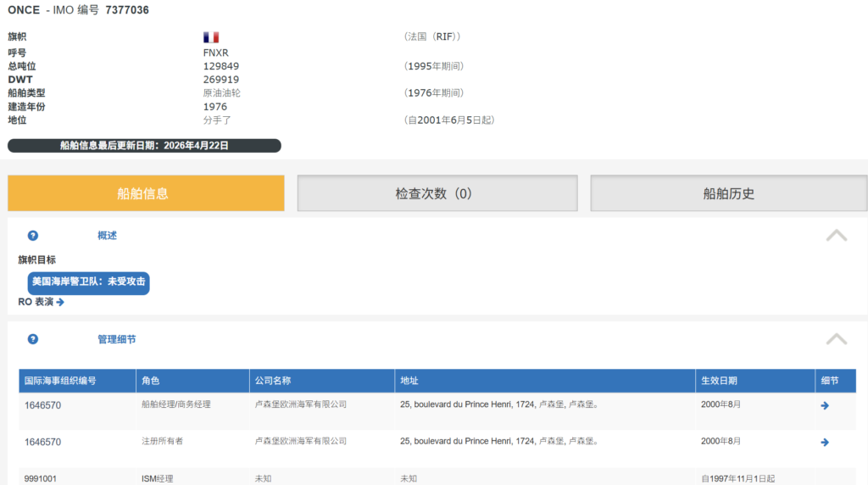Click the French flag icon
This screenshot has height=485, width=868.
tap(211, 37)
